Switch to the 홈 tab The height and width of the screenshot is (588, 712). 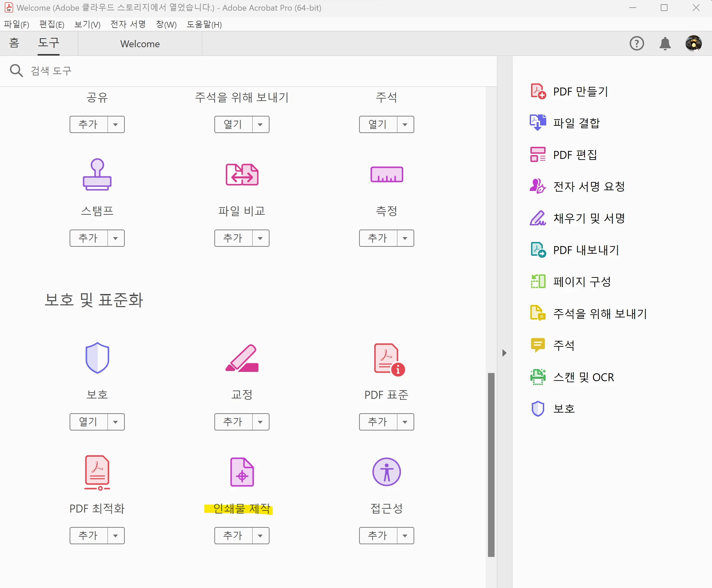pos(14,43)
